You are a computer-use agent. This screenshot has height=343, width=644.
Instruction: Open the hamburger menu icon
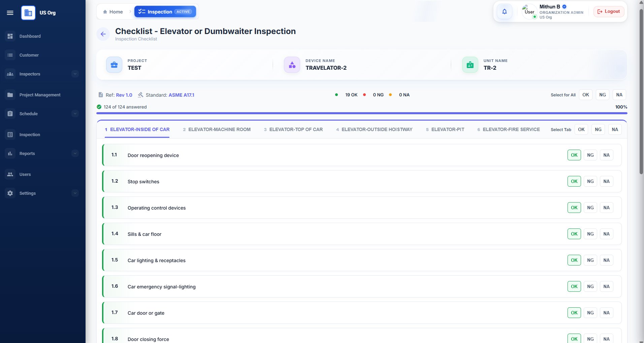click(10, 13)
